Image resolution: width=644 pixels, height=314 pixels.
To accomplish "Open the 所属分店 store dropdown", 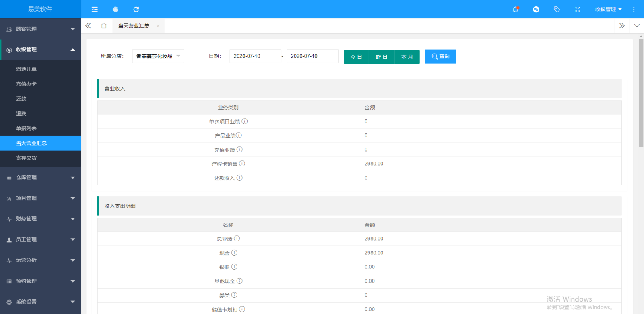I will (158, 56).
